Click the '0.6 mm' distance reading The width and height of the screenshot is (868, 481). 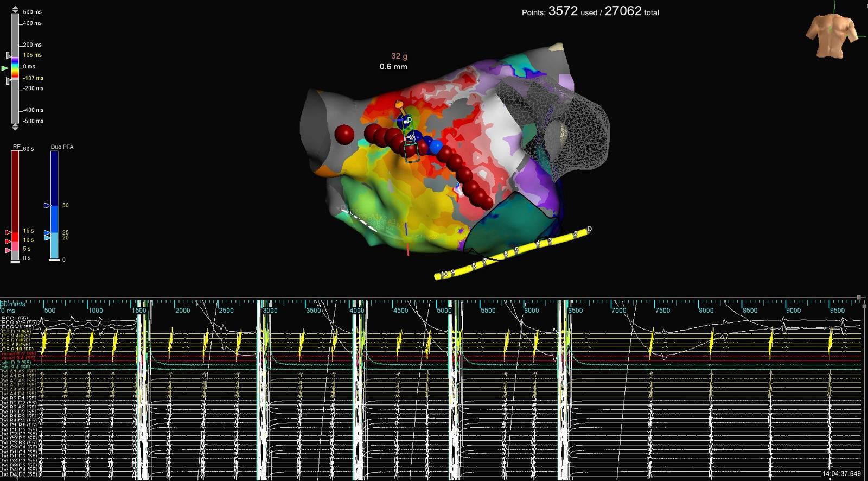393,67
